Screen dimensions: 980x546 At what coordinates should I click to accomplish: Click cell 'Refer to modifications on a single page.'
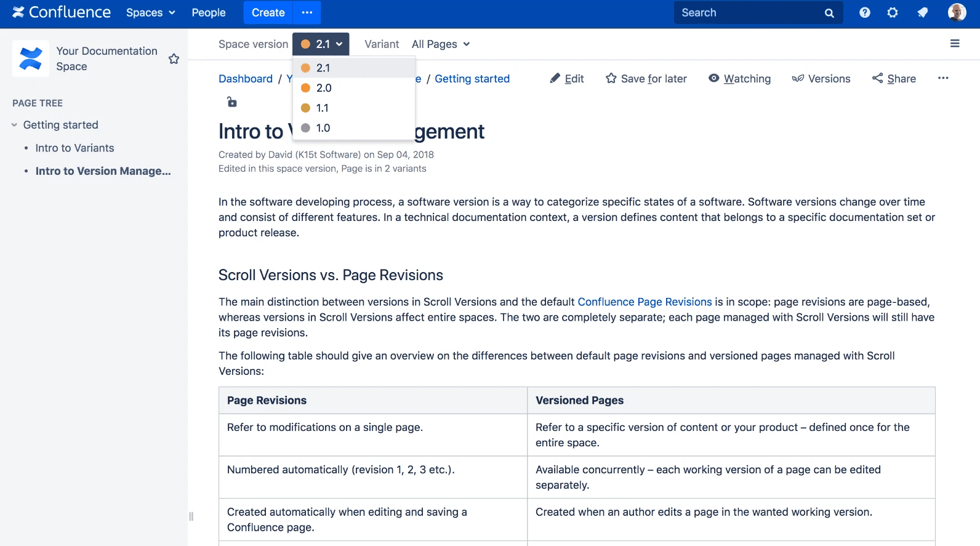click(373, 435)
